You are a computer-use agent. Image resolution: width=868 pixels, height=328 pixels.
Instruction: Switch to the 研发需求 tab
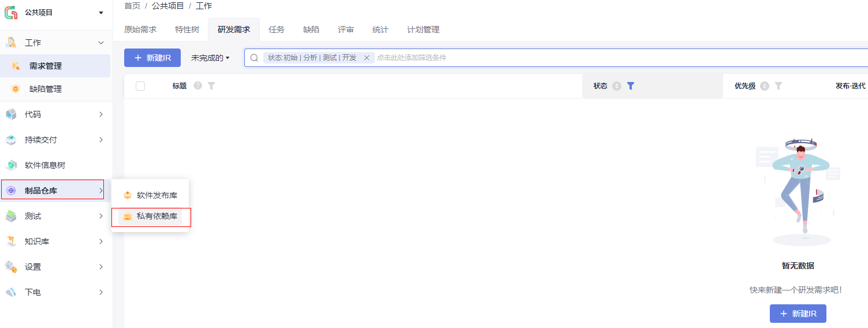click(234, 29)
